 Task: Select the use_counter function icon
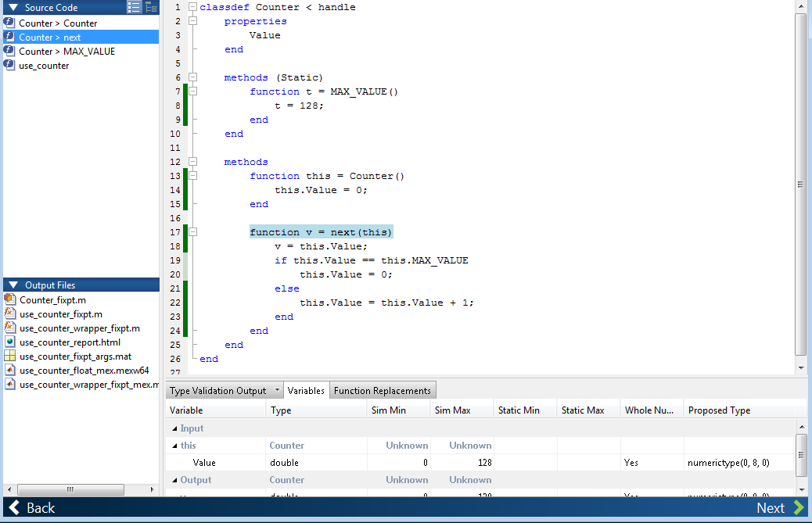[9, 65]
